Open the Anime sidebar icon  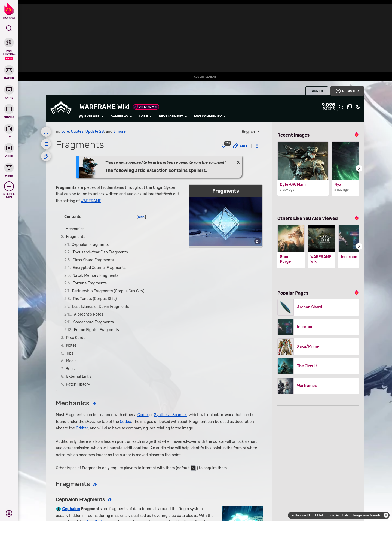click(9, 90)
